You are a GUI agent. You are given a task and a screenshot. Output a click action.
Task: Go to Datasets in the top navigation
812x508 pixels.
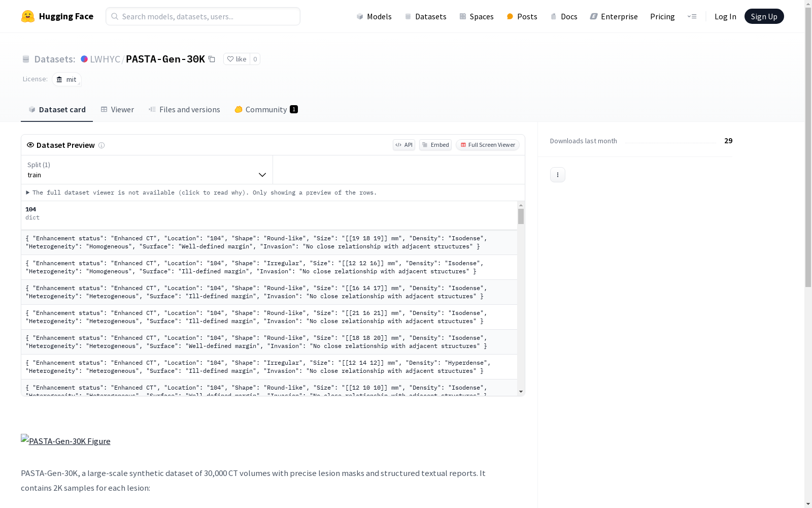pyautogui.click(x=425, y=16)
